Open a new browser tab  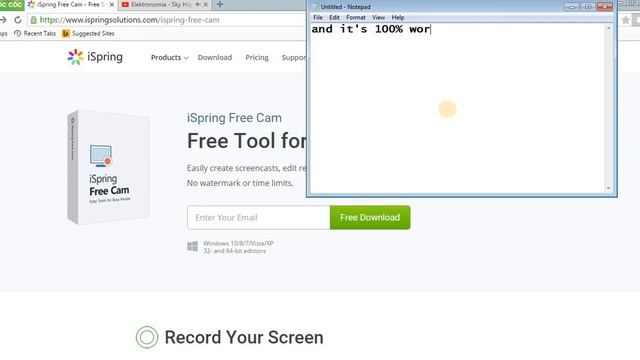(x=220, y=4)
